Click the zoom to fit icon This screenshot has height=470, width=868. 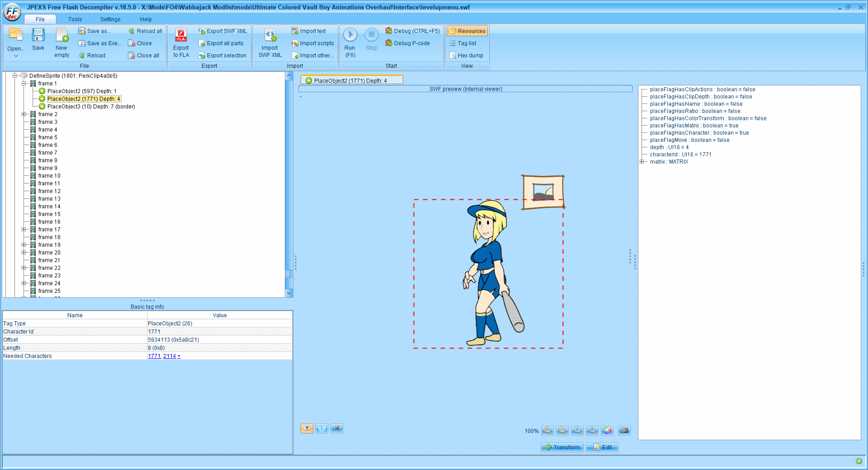click(x=592, y=431)
